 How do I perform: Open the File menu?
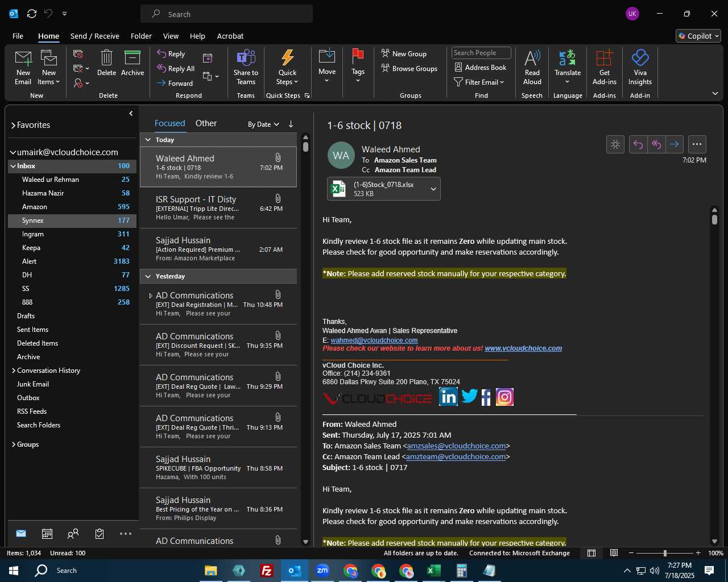click(x=18, y=36)
